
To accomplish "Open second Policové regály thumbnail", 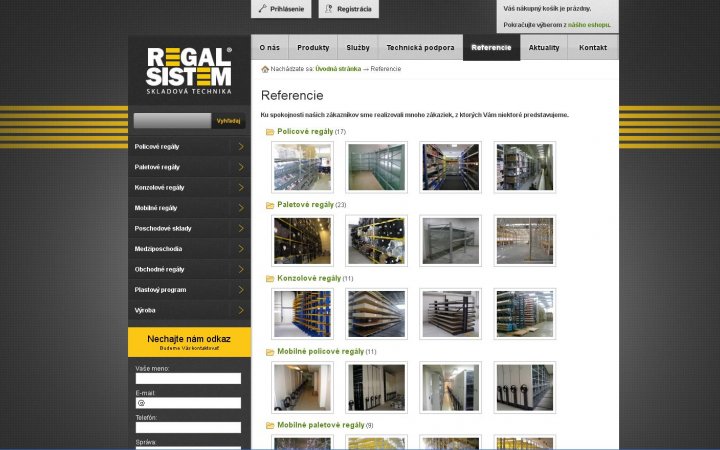I will point(377,167).
